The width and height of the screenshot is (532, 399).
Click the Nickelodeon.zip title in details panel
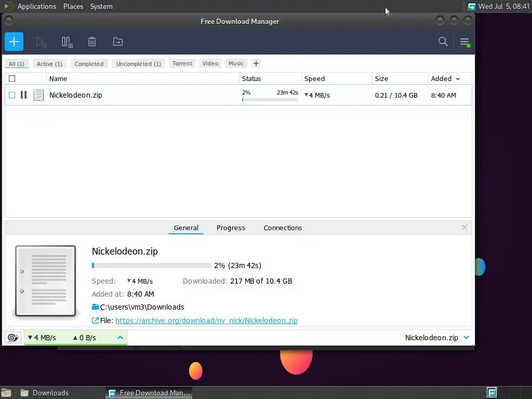click(125, 251)
